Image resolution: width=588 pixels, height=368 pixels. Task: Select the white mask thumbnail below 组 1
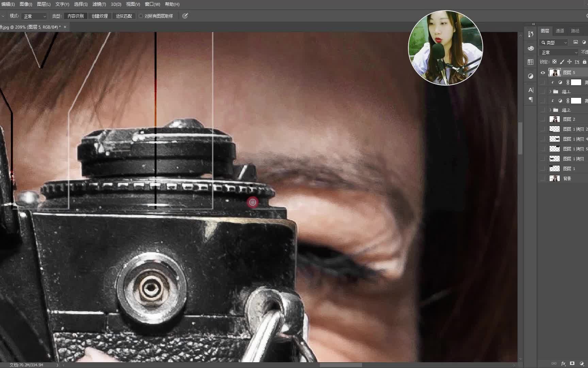(x=576, y=101)
